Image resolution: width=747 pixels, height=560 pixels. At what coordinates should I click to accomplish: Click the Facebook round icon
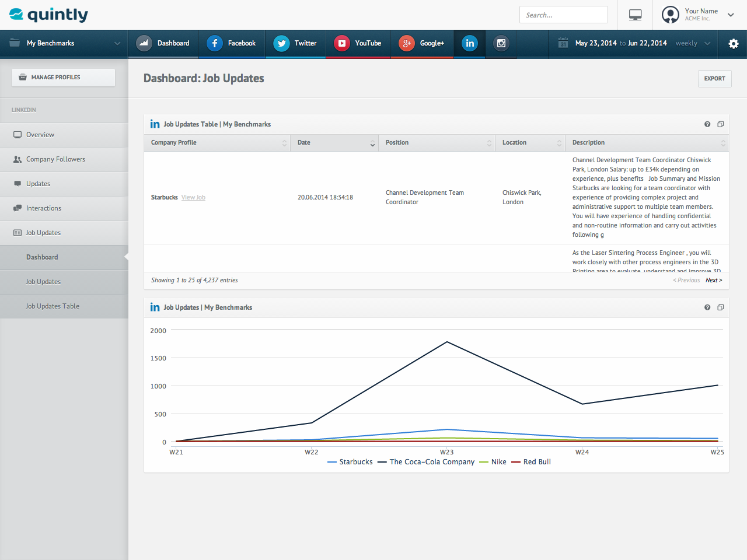215,43
